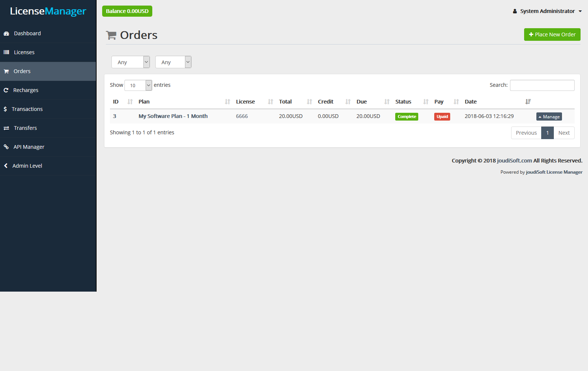
Task: Click the Recharges refresh icon
Action: point(6,90)
